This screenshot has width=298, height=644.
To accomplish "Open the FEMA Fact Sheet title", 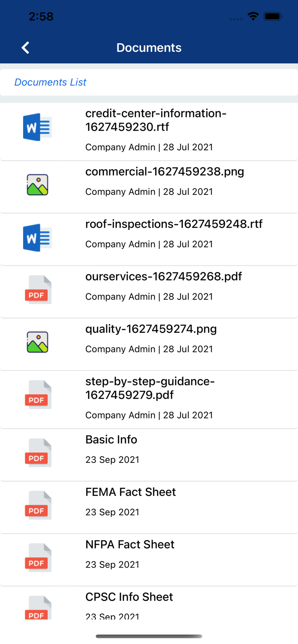I will click(131, 492).
